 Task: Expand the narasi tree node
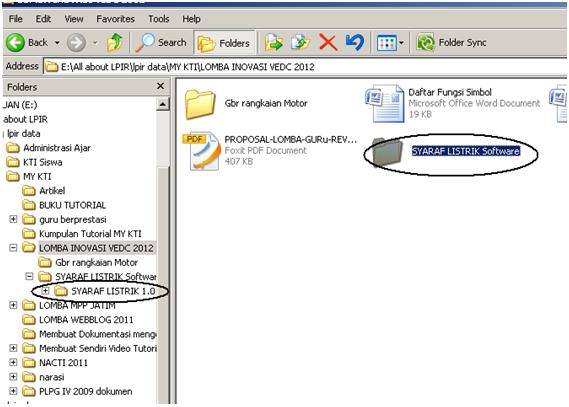pos(13,377)
